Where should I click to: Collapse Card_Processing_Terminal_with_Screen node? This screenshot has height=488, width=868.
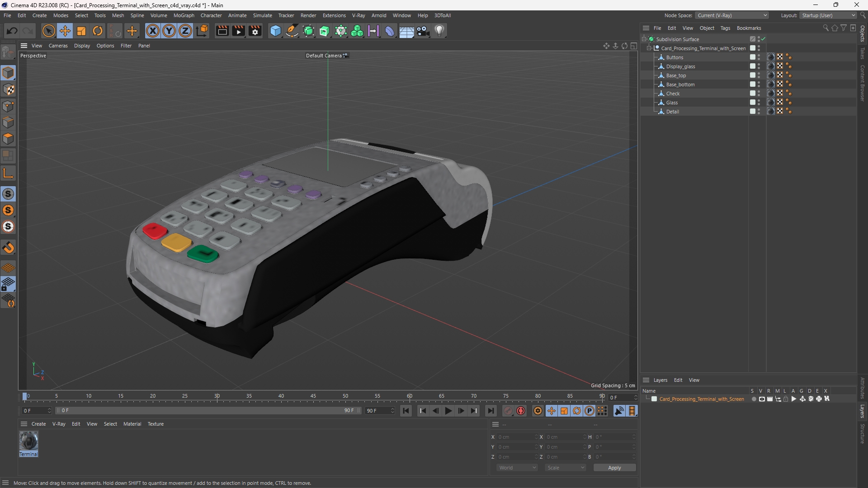[649, 48]
